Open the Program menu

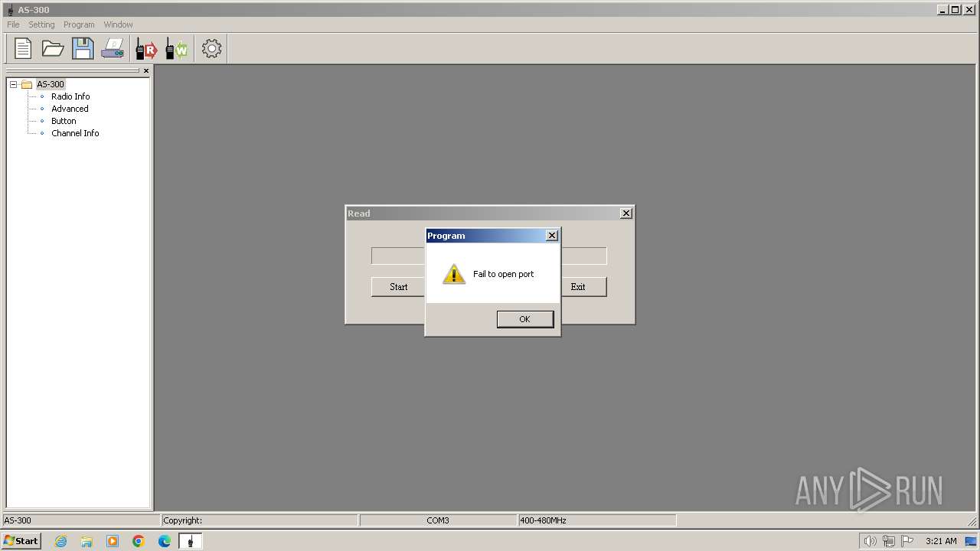tap(79, 24)
